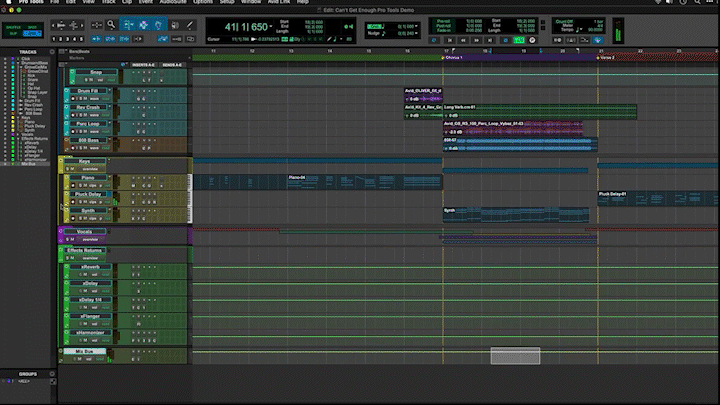Click the horizontal scrollbar thumb at bottom
Image resolution: width=720 pixels, height=405 pixels.
[515, 356]
